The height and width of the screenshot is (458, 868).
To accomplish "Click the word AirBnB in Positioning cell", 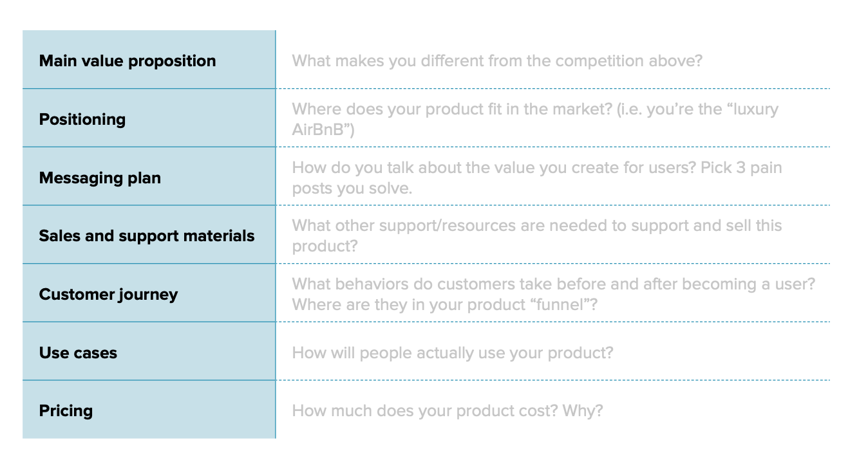I will tap(319, 130).
